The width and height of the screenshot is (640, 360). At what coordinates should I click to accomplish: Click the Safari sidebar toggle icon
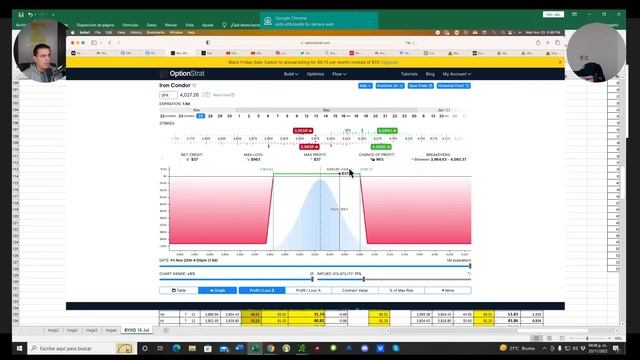(x=94, y=42)
